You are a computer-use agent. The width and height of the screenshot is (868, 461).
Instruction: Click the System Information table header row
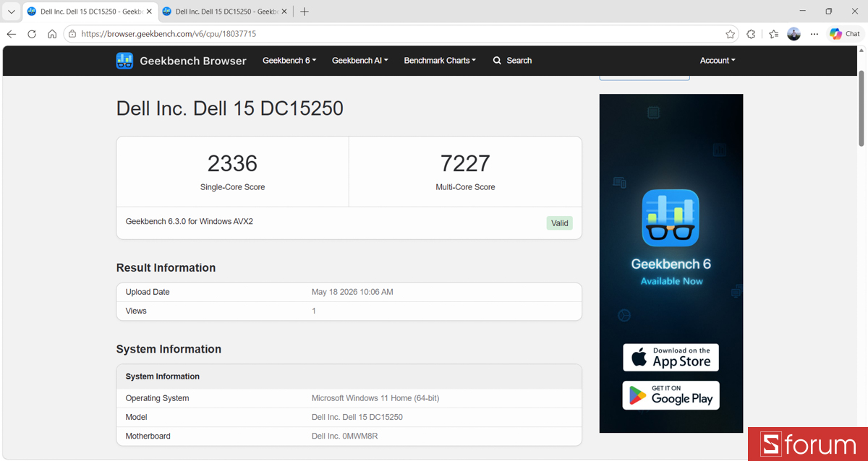349,376
